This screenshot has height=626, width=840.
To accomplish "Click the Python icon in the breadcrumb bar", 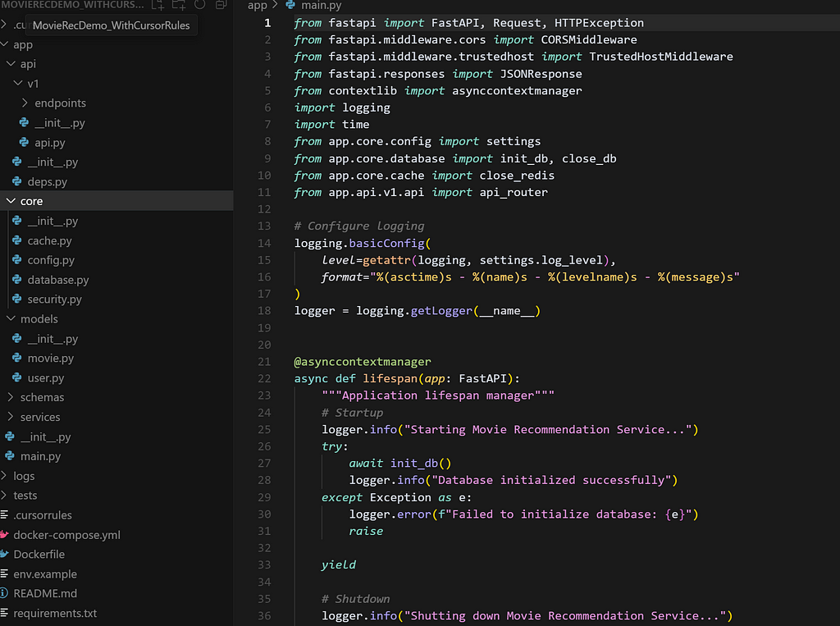I will (290, 5).
